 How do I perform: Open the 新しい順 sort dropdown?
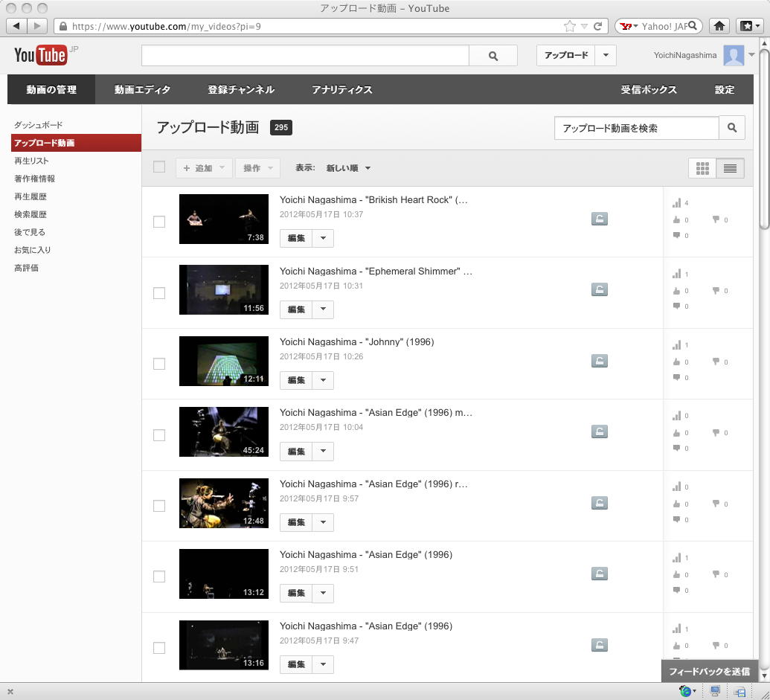(348, 168)
